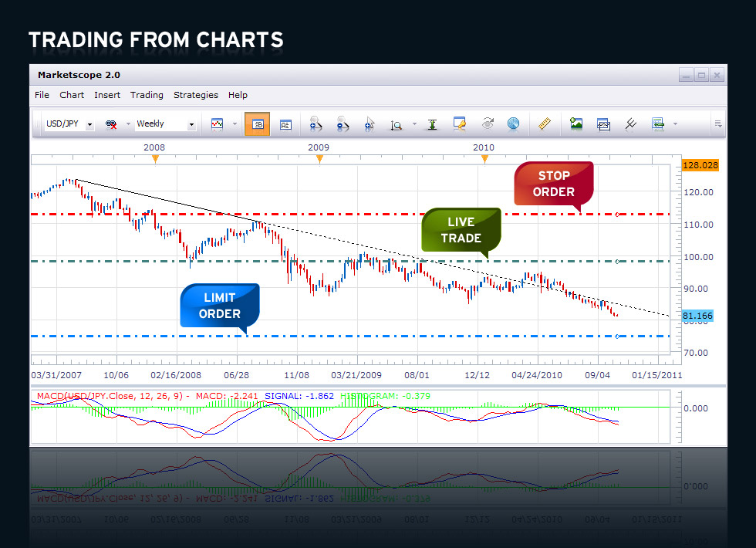
Task: Click the chart type line-chart icon
Action: click(218, 124)
